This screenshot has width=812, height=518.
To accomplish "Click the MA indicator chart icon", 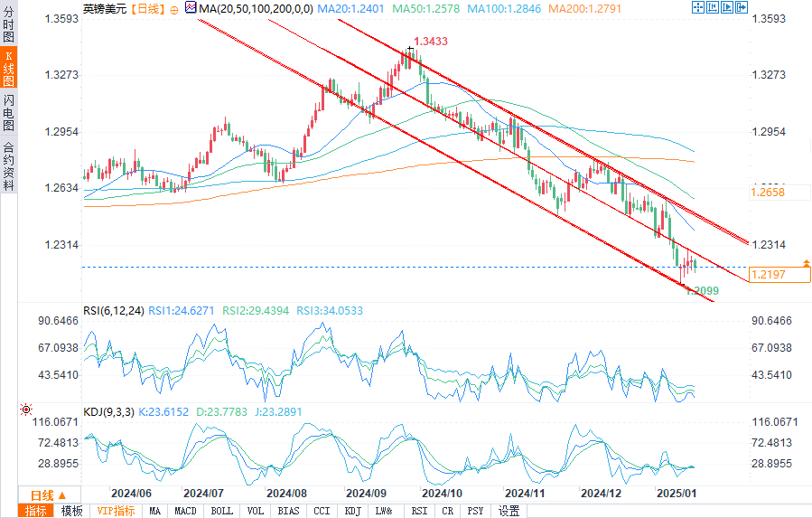I will coord(191,7).
